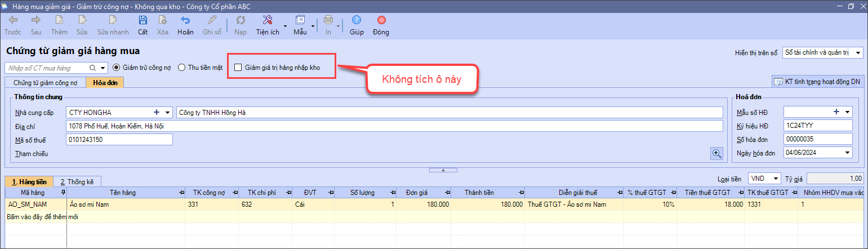Click the Hoãn (undo) toolbar icon

185,21
